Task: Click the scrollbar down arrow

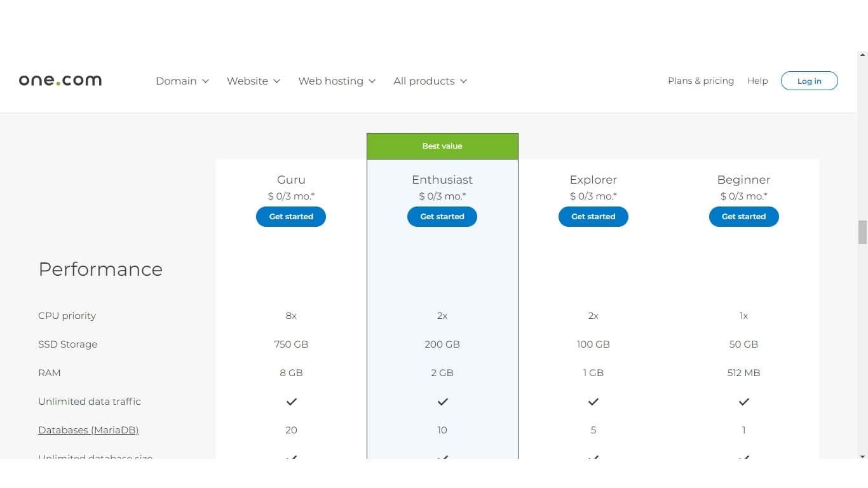Action: point(862,456)
